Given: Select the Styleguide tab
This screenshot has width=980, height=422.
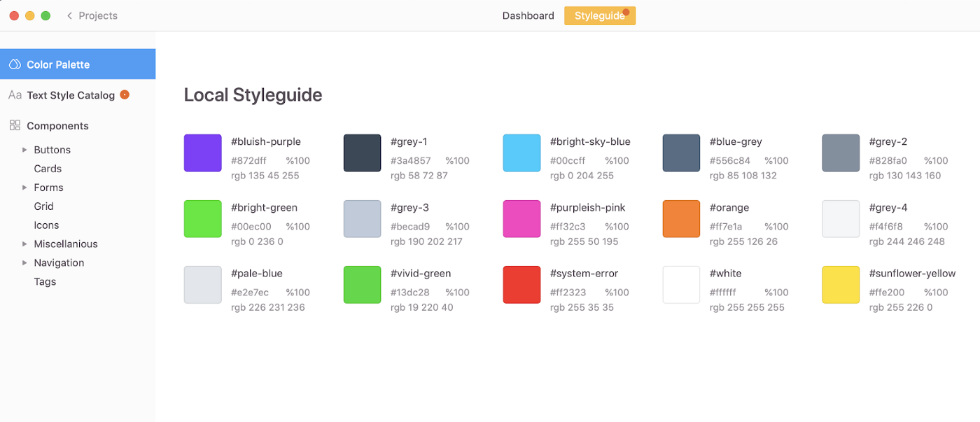Looking at the screenshot, I should [599, 15].
